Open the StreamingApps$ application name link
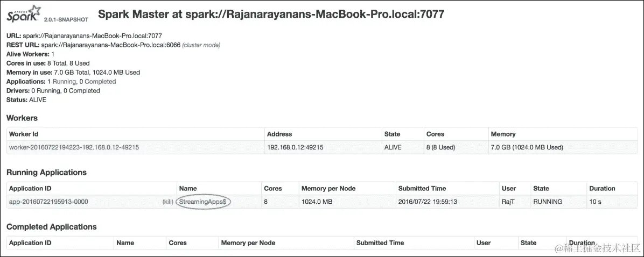The width and height of the screenshot is (644, 257). [x=203, y=202]
